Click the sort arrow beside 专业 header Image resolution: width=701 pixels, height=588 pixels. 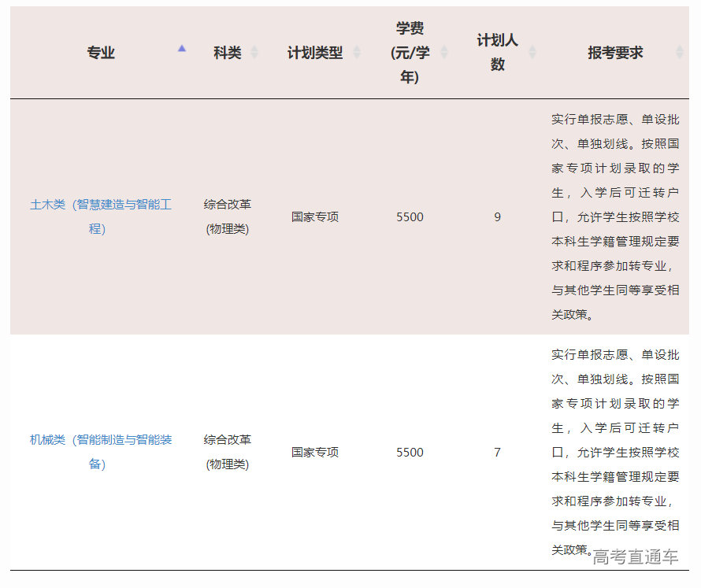(x=182, y=49)
